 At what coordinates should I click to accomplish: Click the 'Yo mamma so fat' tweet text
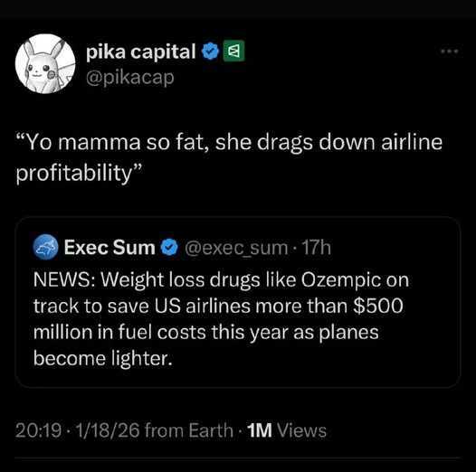tap(229, 157)
